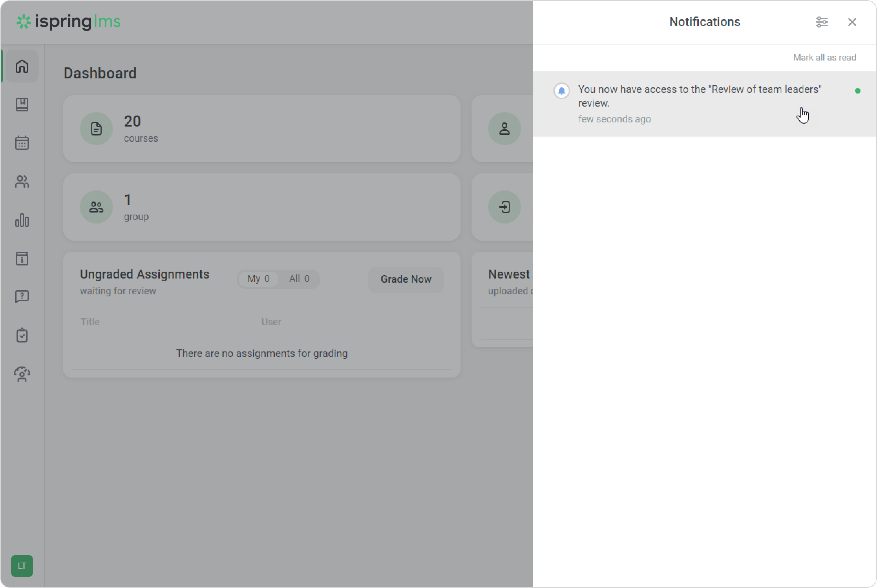The image size is (877, 588).
Task: Switch to My 0 assignments filter
Action: click(258, 279)
